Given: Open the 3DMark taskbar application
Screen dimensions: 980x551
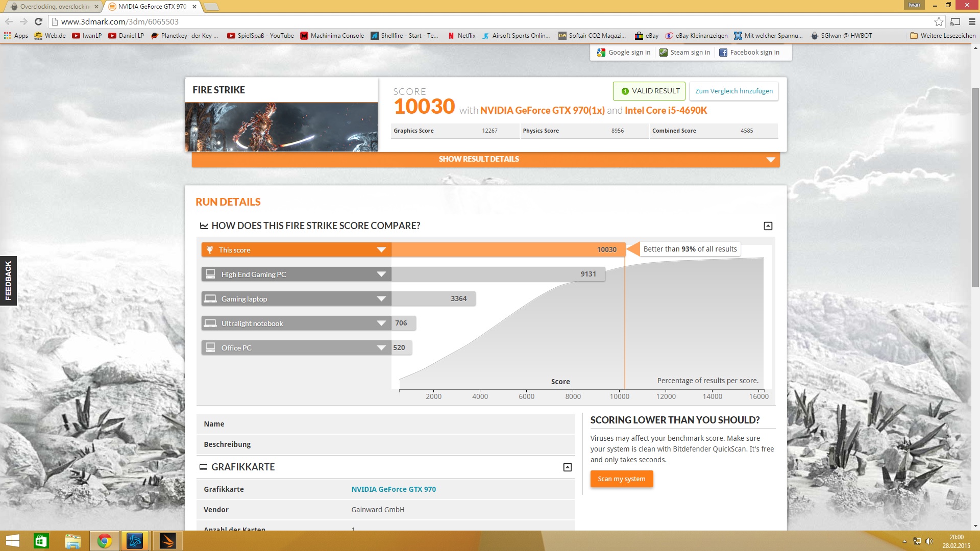Looking at the screenshot, I should (x=167, y=541).
